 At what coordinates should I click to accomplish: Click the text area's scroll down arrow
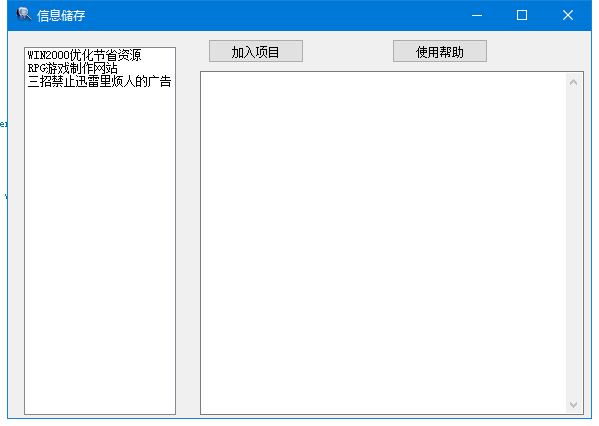[x=573, y=404]
